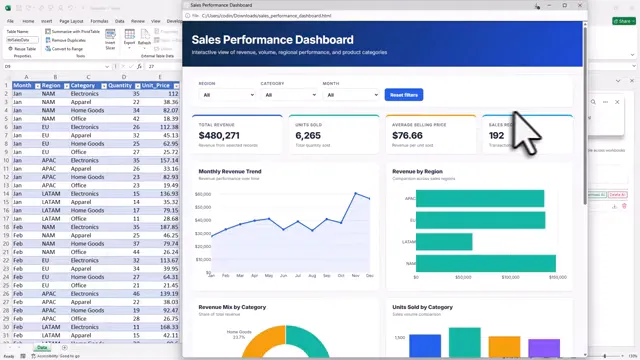Open Quantity column filter arrow in Excel

point(138,86)
